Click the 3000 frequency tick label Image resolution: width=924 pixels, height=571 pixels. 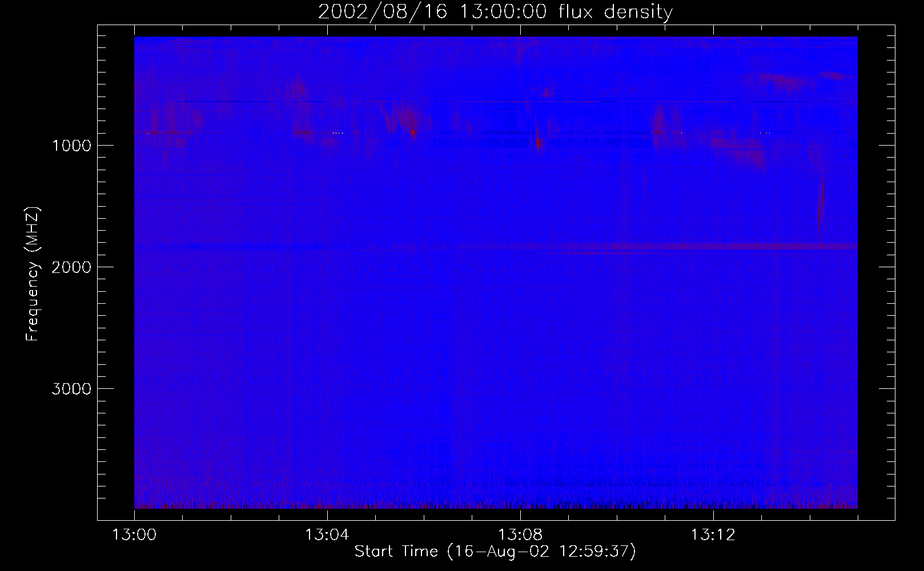point(71,389)
